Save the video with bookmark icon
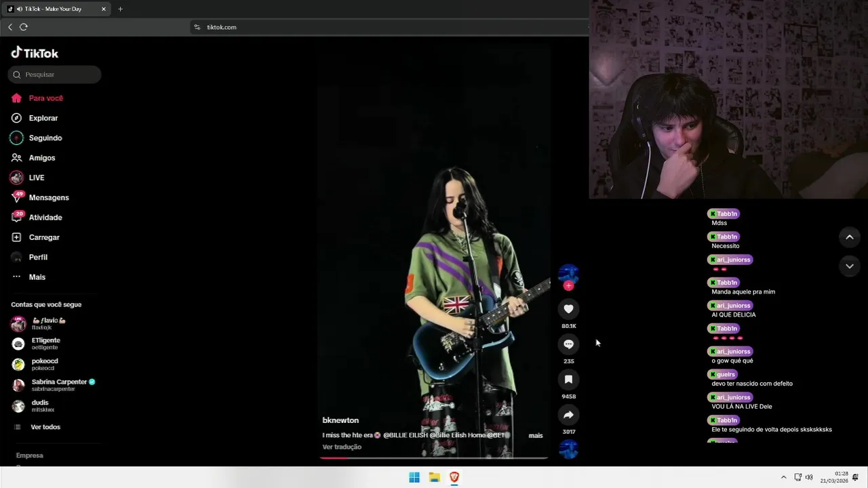 coord(568,380)
